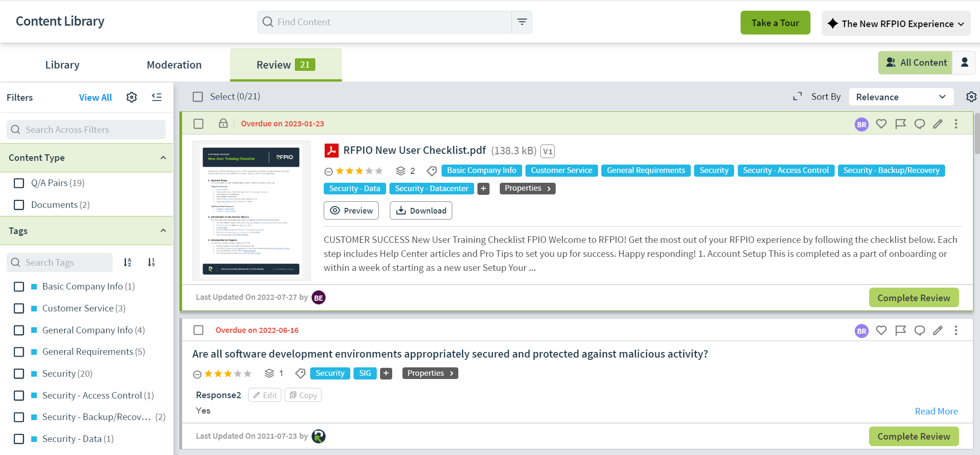Viewport: 980px width, 455px height.
Task: Click tag icon on RFPIO Checklist row
Action: coord(432,171)
